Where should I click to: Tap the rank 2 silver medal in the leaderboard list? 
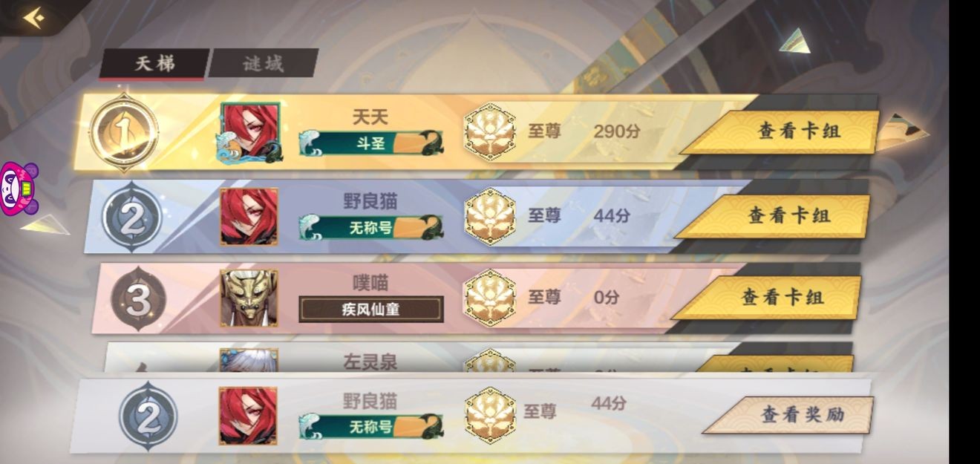point(132,217)
